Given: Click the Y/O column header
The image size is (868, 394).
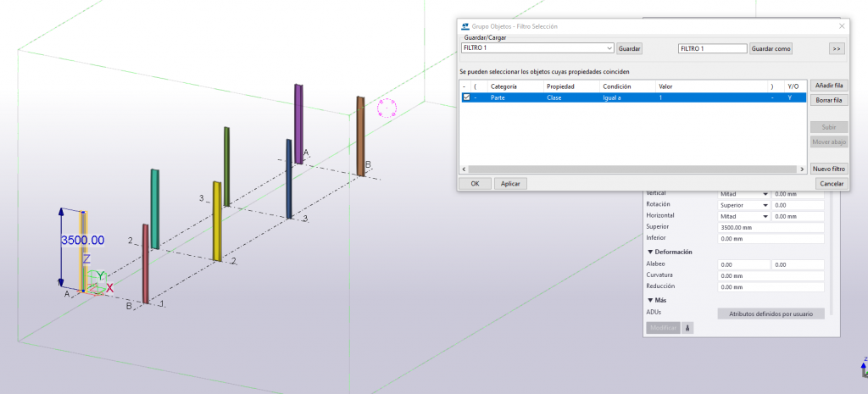Looking at the screenshot, I should click(795, 87).
